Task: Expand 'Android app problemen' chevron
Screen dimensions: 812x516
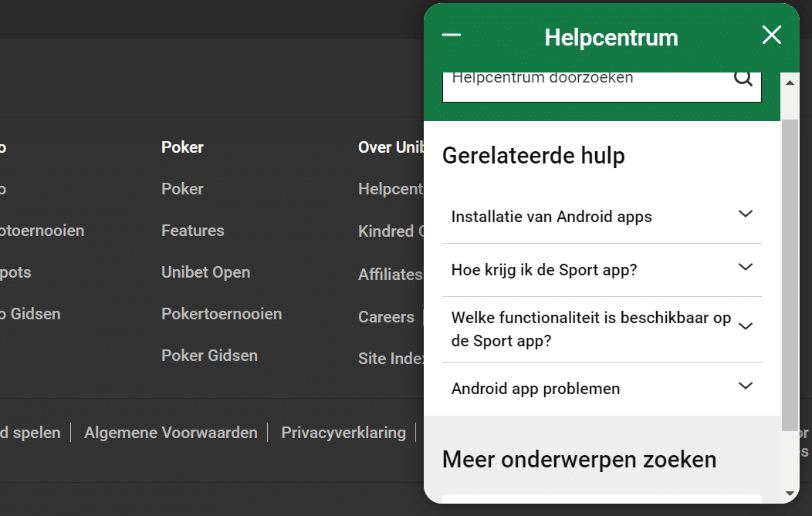Action: click(745, 386)
